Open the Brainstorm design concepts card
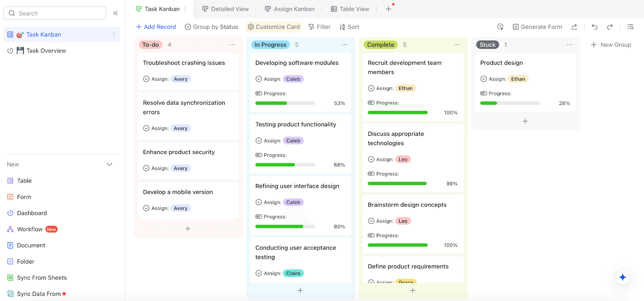The image size is (644, 301). click(413, 224)
